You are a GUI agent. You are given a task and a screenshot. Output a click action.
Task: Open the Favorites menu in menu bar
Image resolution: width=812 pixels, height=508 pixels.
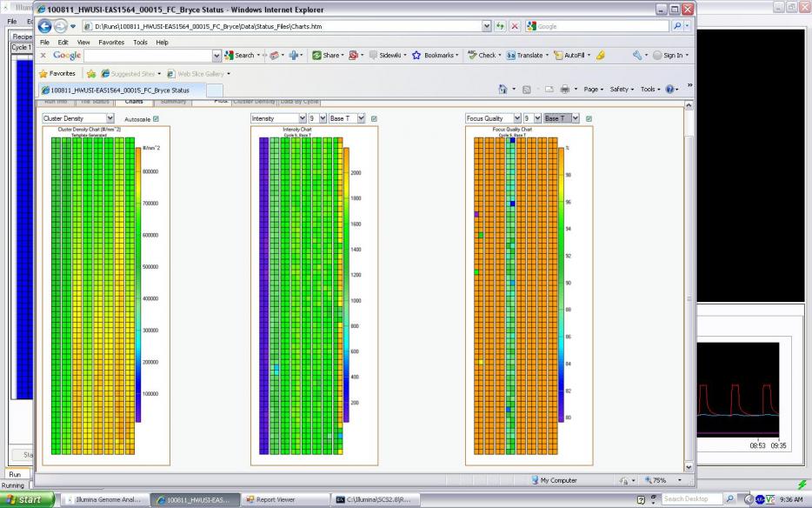111,43
